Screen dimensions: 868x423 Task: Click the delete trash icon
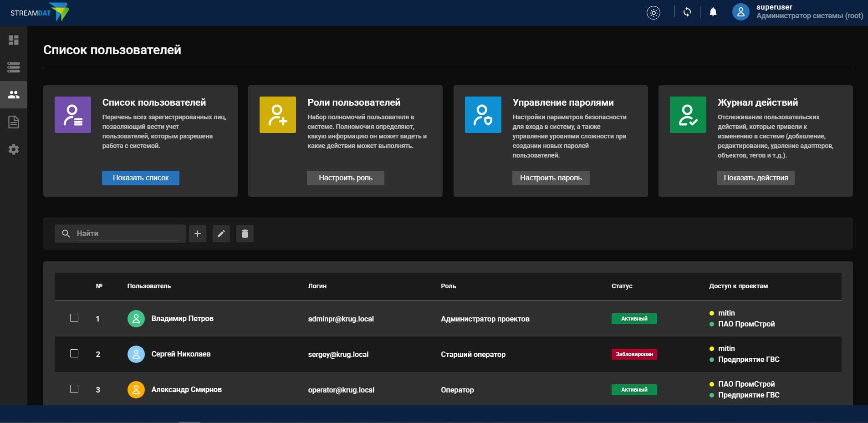[x=245, y=234]
